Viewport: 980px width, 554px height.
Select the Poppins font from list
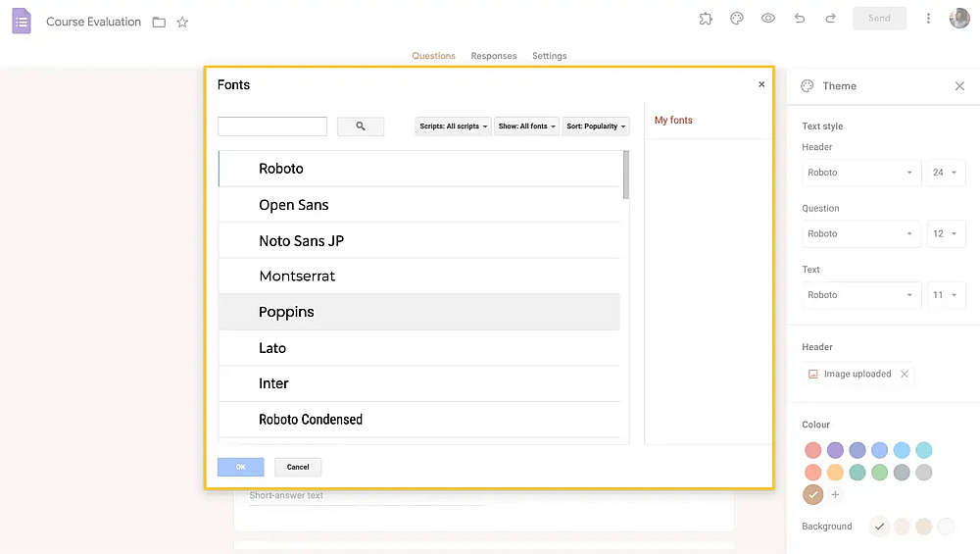(x=418, y=312)
